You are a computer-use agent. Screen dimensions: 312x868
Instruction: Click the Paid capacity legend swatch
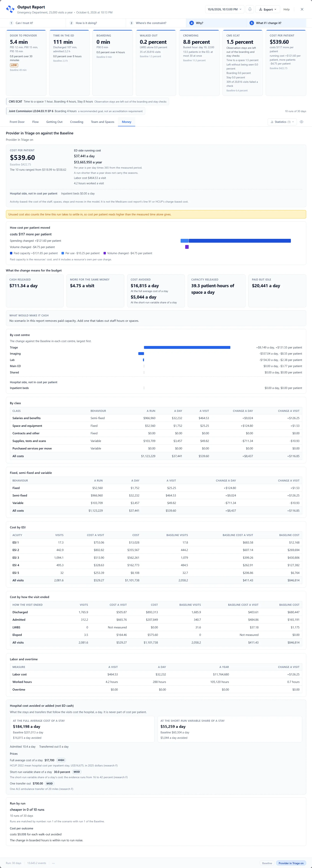coord(11,253)
